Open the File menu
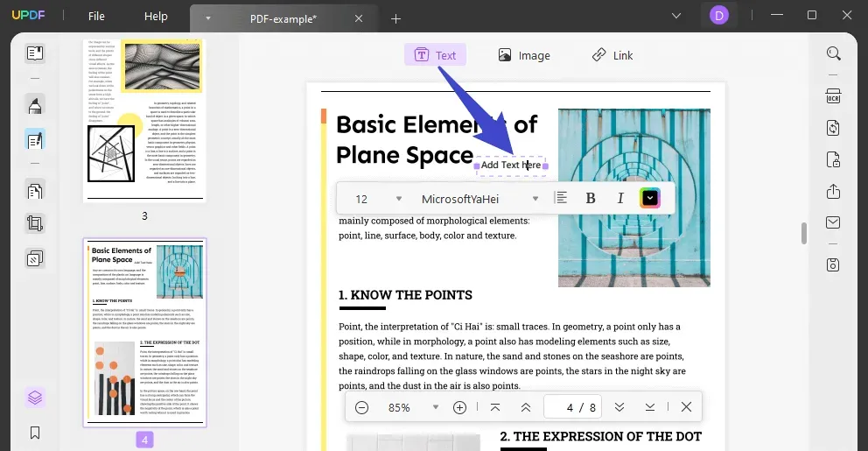The image size is (868, 451). pyautogui.click(x=96, y=17)
